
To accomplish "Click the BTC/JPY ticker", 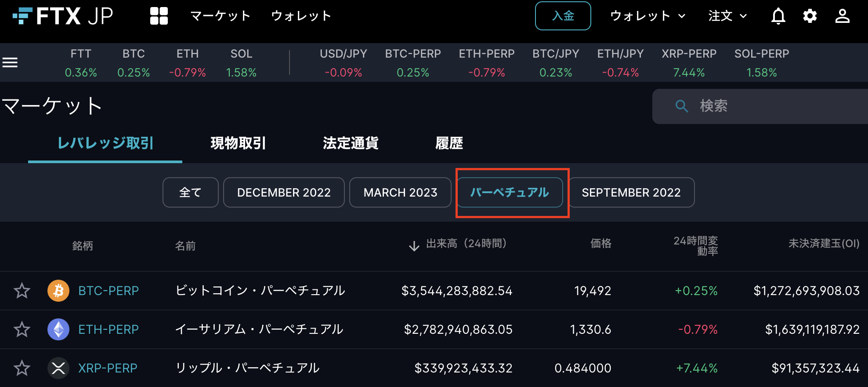I will [556, 63].
